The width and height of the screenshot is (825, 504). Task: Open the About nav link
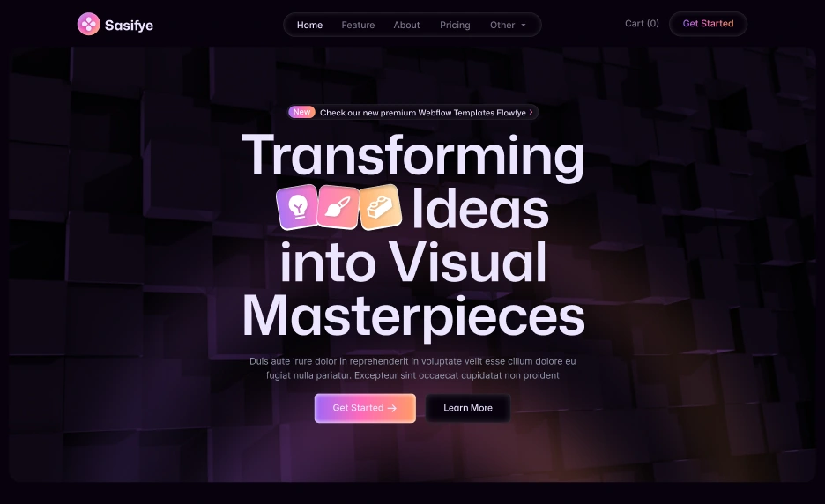click(406, 25)
